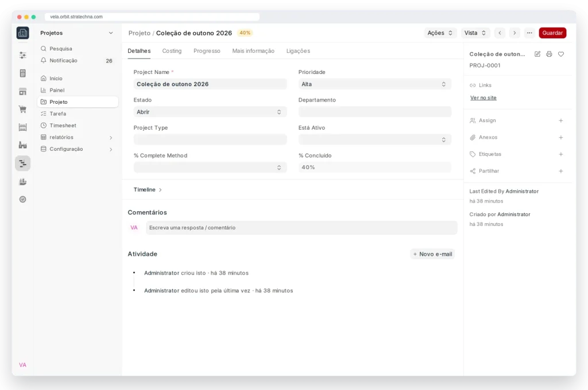Screen dimensions: 588x390
Task: Click the Novo e-mail button
Action: (x=432, y=254)
